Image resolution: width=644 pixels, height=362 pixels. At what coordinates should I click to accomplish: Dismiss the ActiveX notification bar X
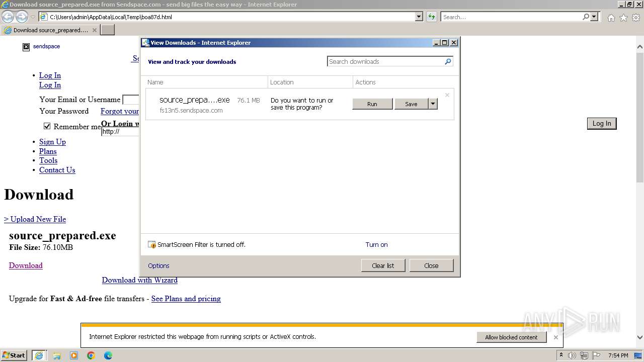click(555, 337)
